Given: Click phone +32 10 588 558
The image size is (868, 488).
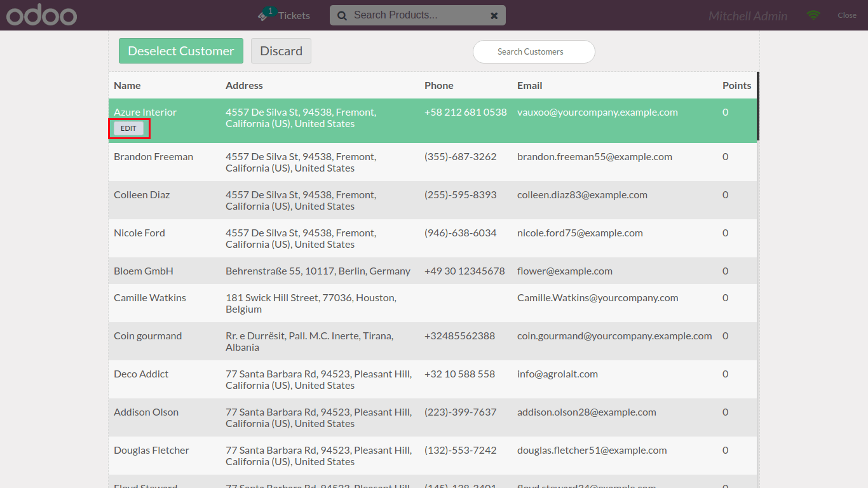Looking at the screenshot, I should coord(459,374).
